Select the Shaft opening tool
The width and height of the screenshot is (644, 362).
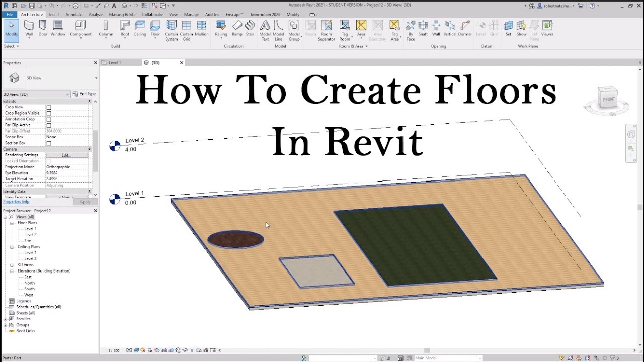pyautogui.click(x=423, y=29)
